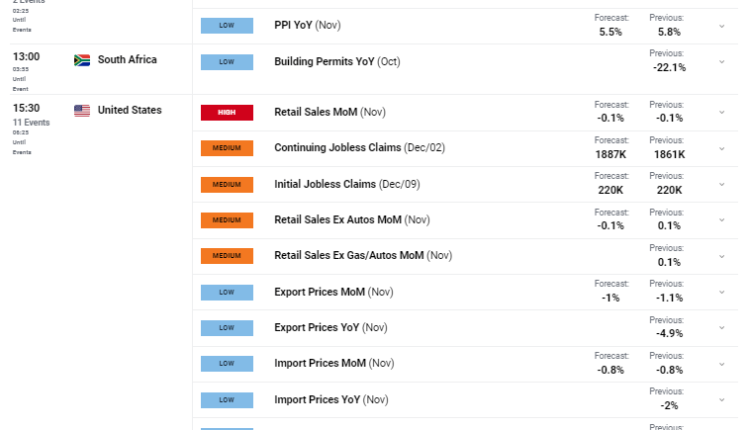The width and height of the screenshot is (750, 430).
Task: Open the Retail Sales Ex Gas/Autos MoM event
Action: tap(349, 256)
